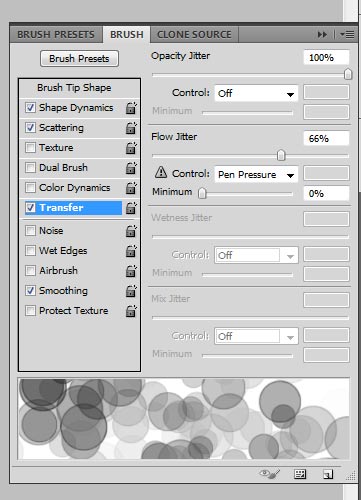Screen dimensions: 361x500
Task: Toggle the bristle brush preview eye icon
Action: [270, 474]
